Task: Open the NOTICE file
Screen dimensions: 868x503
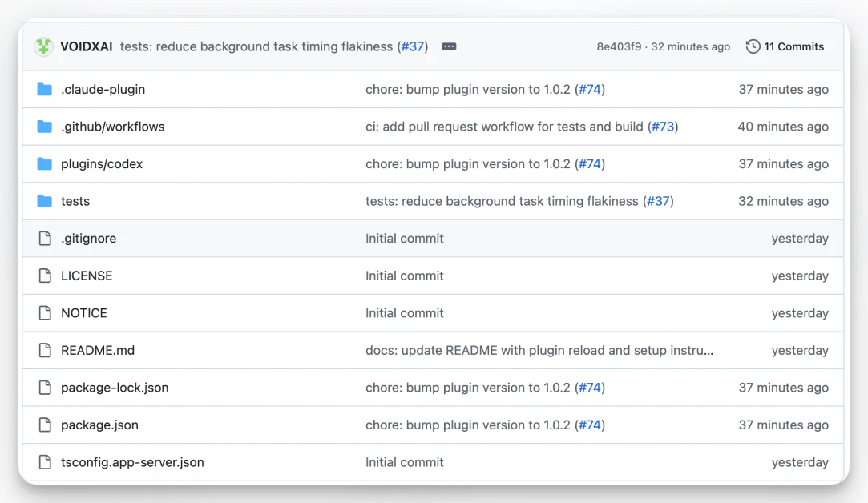Action: [x=83, y=313]
